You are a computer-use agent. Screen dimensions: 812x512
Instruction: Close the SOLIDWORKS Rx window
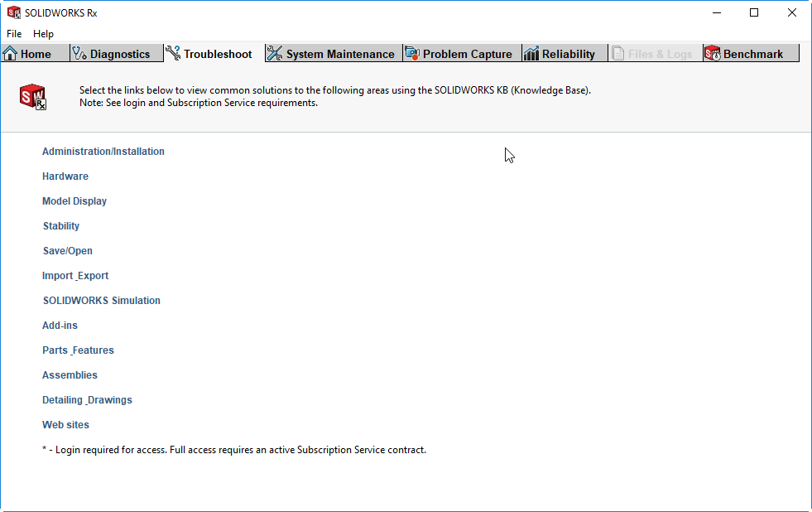pyautogui.click(x=792, y=12)
